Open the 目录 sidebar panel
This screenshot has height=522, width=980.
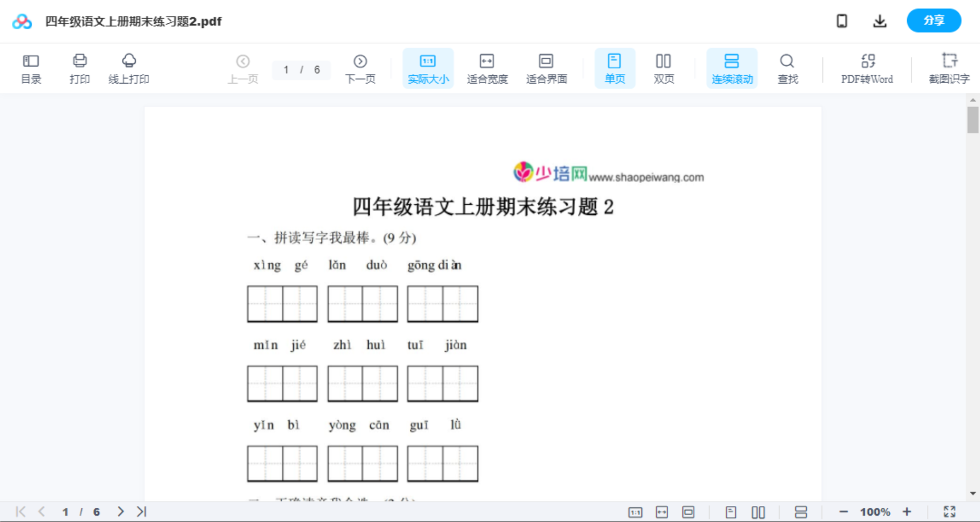coord(31,68)
